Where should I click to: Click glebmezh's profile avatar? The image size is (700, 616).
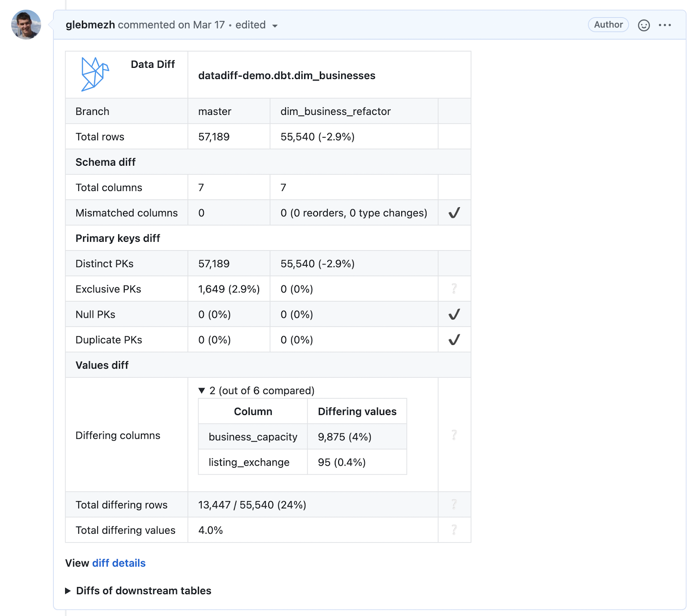tap(26, 25)
